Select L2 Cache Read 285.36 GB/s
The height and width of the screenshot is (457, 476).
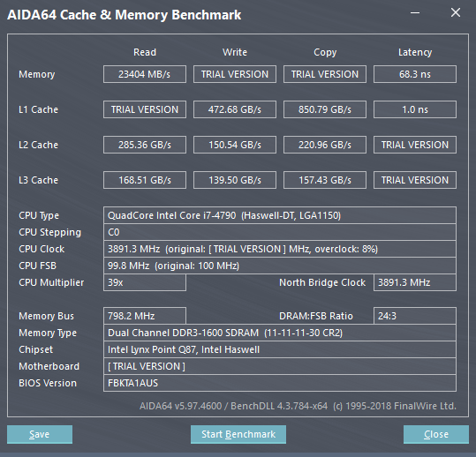click(145, 145)
